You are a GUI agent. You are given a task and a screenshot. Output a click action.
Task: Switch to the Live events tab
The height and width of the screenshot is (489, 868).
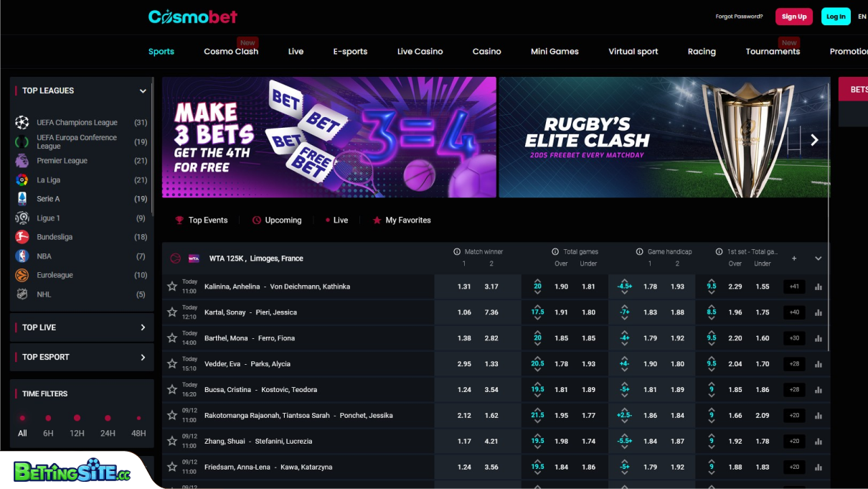[x=336, y=220]
